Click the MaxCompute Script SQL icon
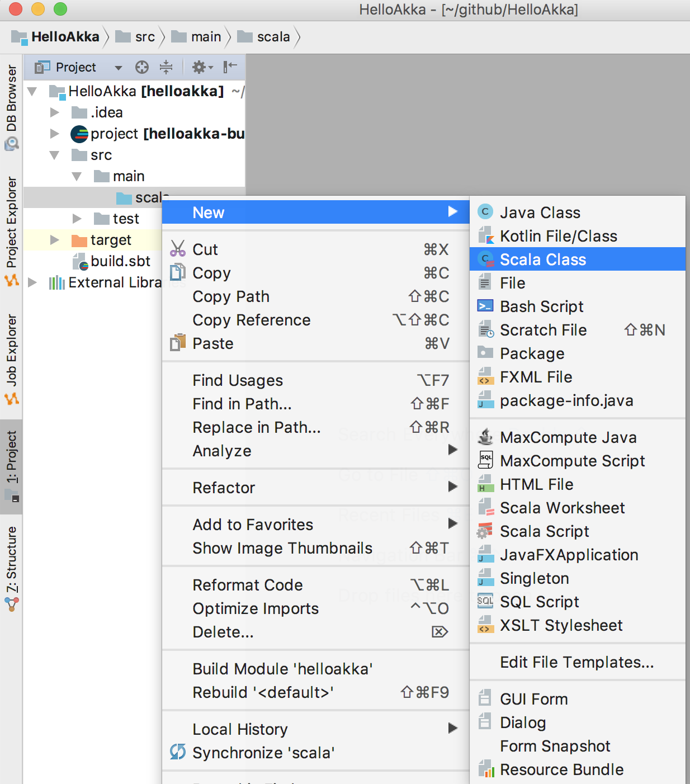 coord(485,460)
